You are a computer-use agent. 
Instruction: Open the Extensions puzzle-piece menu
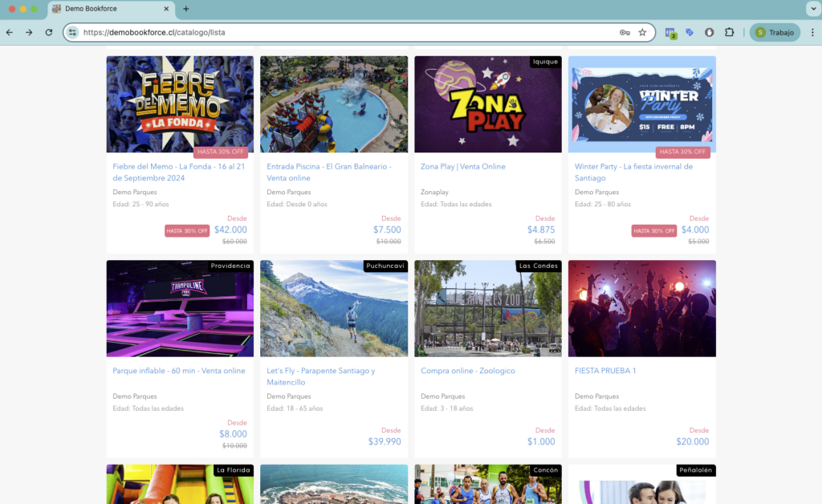point(729,32)
